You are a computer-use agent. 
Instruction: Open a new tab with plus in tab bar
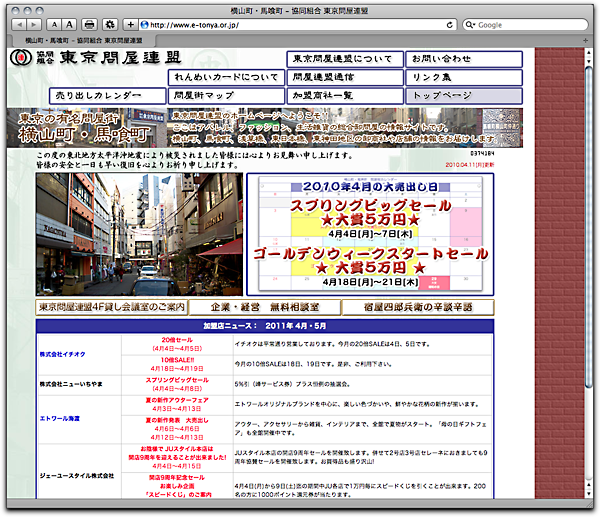(x=585, y=40)
